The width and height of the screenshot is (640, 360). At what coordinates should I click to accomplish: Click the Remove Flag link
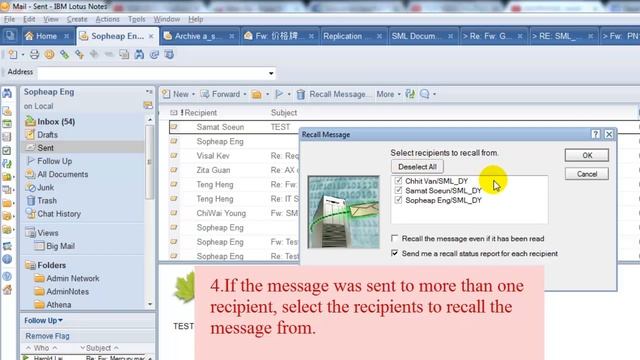[47, 336]
